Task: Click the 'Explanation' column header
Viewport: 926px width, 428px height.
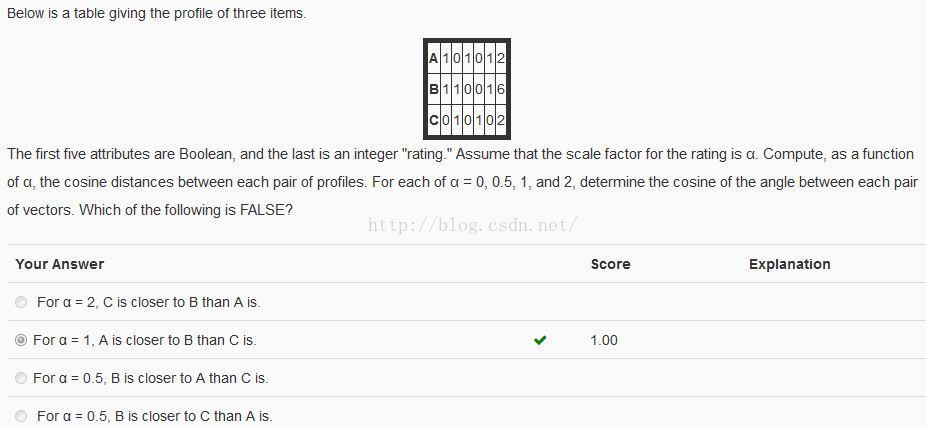Action: (x=790, y=264)
